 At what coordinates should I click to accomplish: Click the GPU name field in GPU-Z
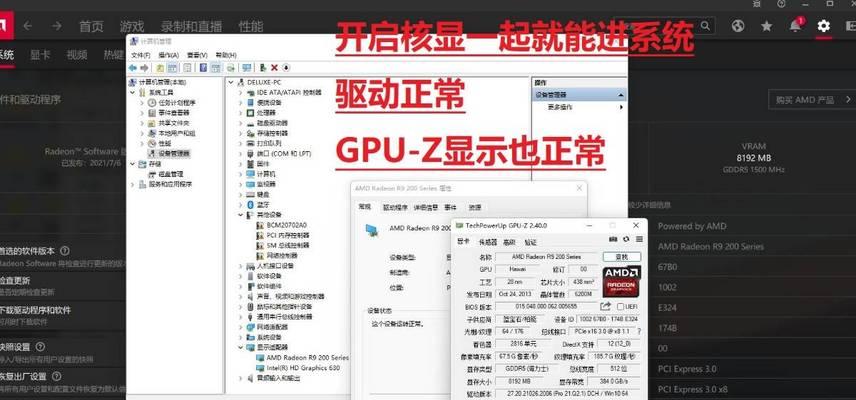(x=546, y=256)
